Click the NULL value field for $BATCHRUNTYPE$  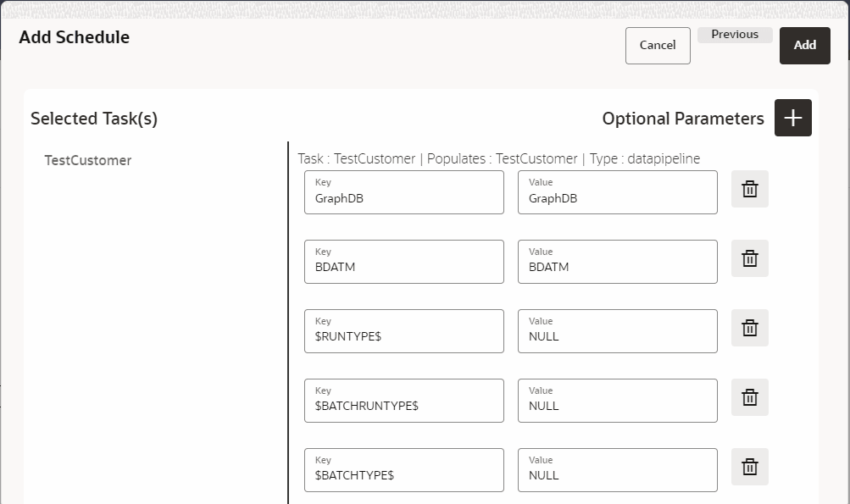pyautogui.click(x=617, y=407)
